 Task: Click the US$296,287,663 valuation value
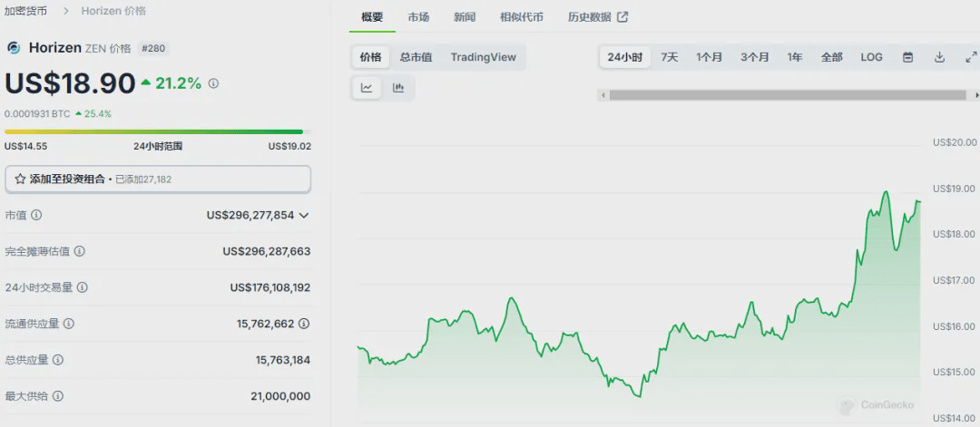point(266,252)
